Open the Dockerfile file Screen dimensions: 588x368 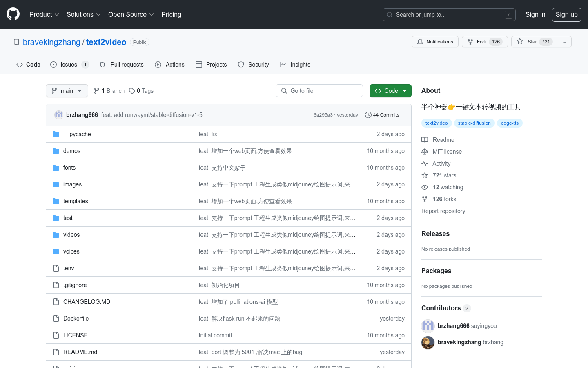point(76,319)
